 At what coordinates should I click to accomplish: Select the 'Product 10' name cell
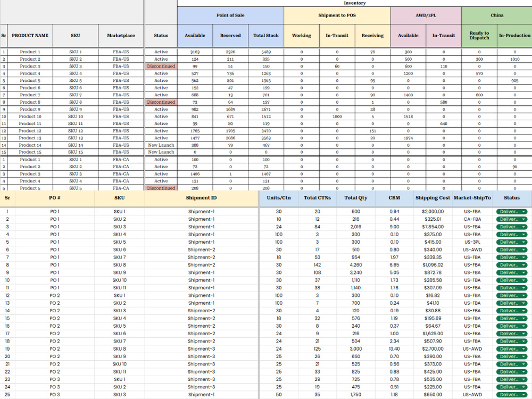click(x=30, y=117)
